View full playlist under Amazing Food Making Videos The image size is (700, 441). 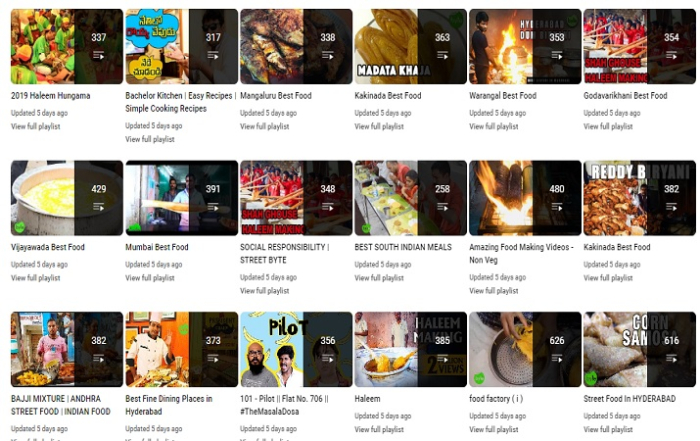494,291
